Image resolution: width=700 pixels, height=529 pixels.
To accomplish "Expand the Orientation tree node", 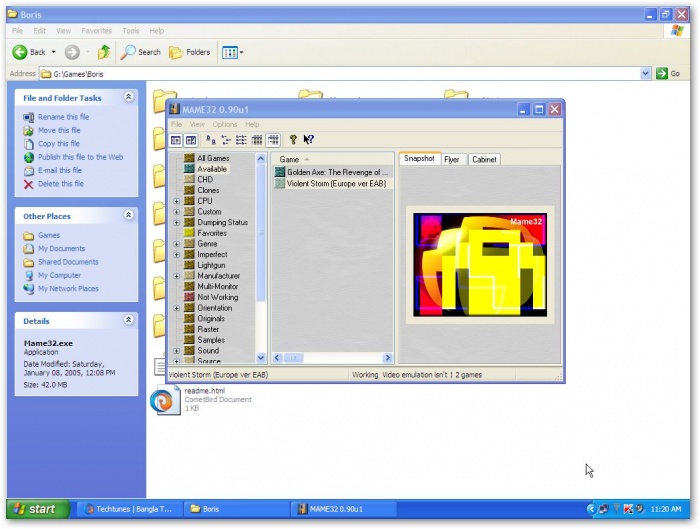I will point(177,308).
